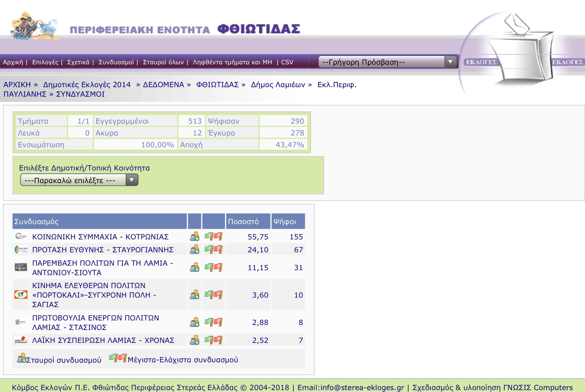Go to Αρχική in the navigation bar
Screen dimensions: 585x392
(x=13, y=62)
